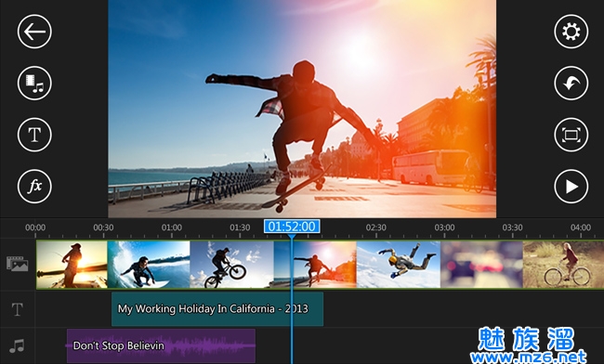Select the surfer wave clip thumbnail

[x=149, y=265]
